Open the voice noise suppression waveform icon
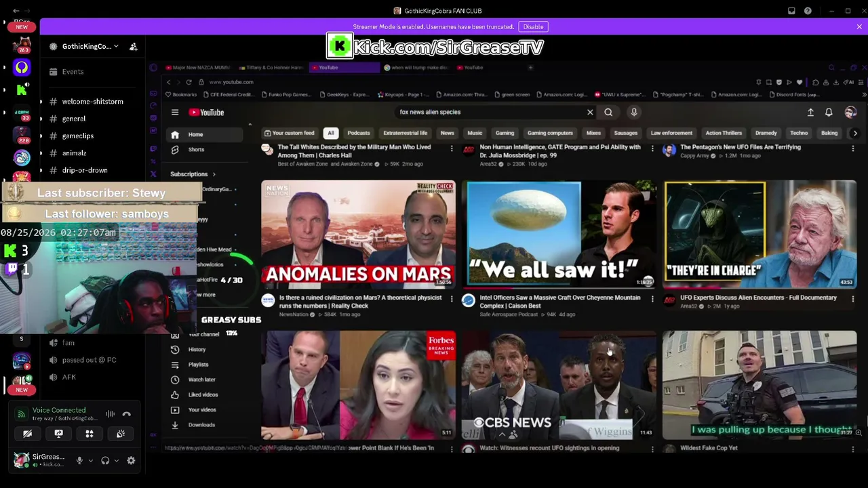The width and height of the screenshot is (868, 488). point(110,413)
